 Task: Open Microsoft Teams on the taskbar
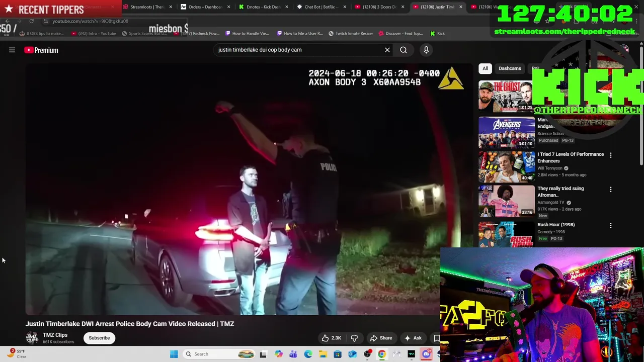293,354
